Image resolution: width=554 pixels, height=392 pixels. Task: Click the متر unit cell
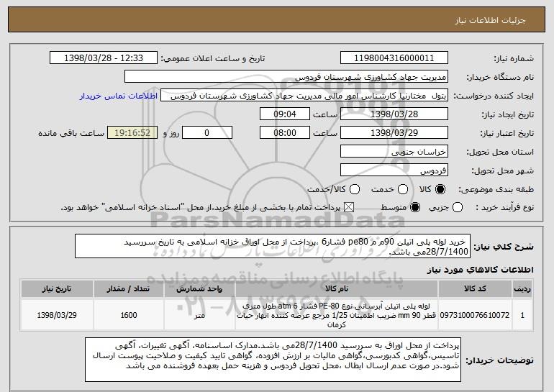tap(199, 315)
